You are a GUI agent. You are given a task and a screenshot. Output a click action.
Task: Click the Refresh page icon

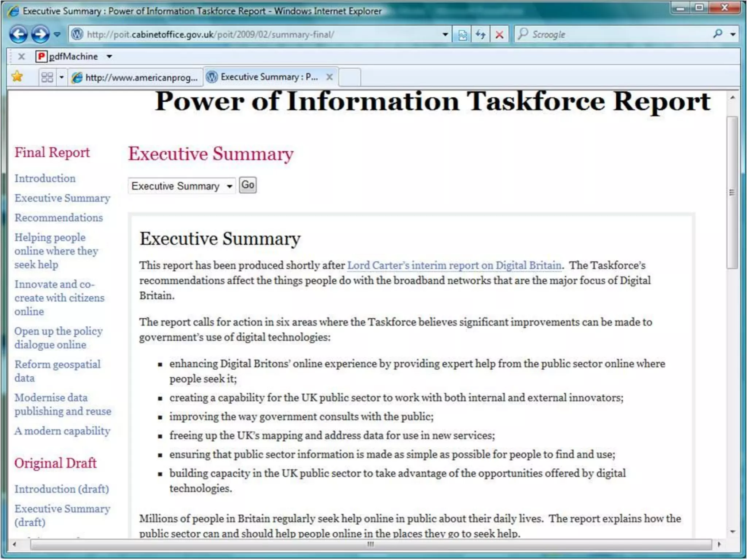(x=481, y=35)
